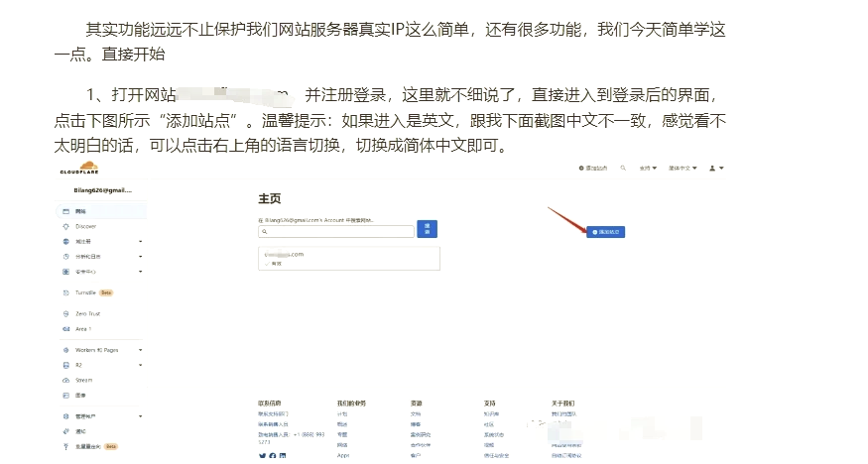The image size is (868, 464).
Task: Open Turnstile Beta in the sidebar
Action: tap(94, 292)
